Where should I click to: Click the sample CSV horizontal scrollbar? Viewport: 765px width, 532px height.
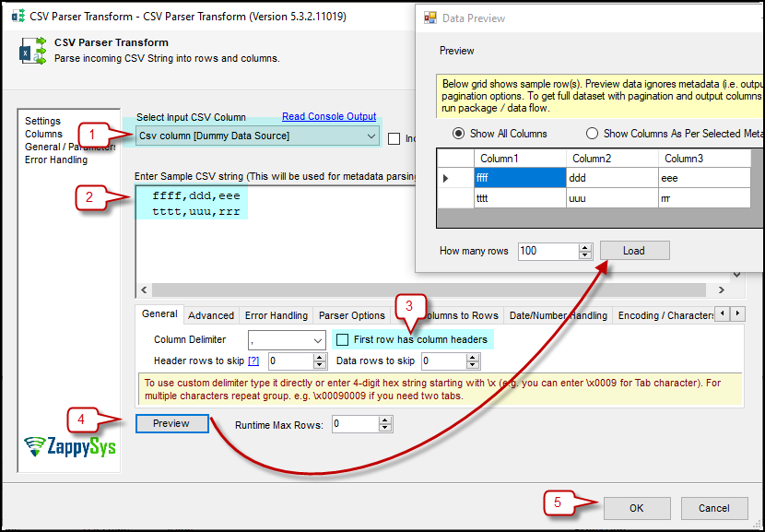(x=429, y=290)
